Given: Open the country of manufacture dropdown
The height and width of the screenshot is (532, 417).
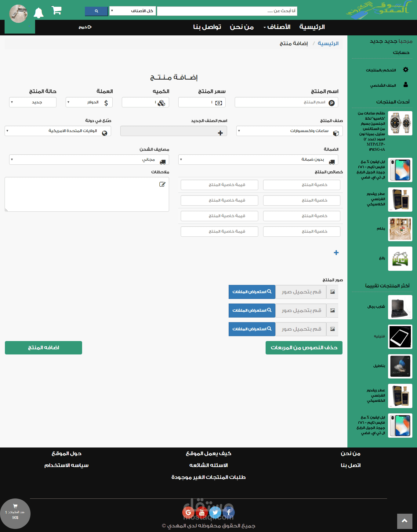Looking at the screenshot, I should coord(58,131).
